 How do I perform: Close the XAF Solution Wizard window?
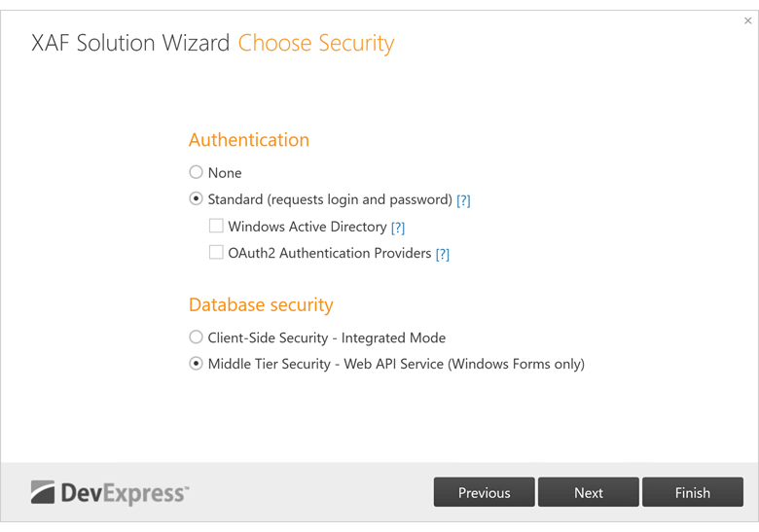pyautogui.click(x=747, y=20)
